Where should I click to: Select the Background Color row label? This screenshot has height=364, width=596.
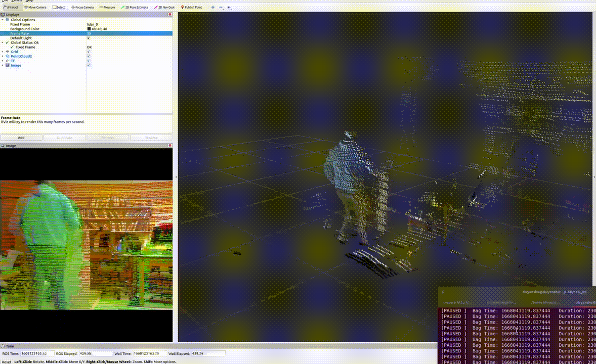25,29
